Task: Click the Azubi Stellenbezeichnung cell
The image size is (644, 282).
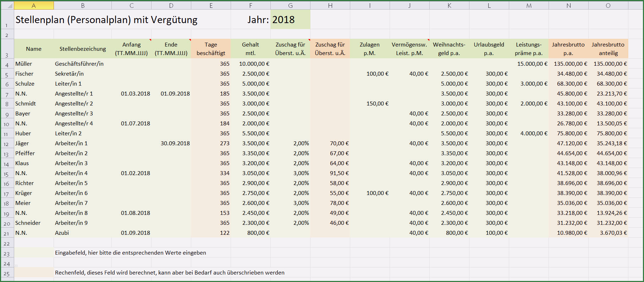Action: tap(82, 233)
